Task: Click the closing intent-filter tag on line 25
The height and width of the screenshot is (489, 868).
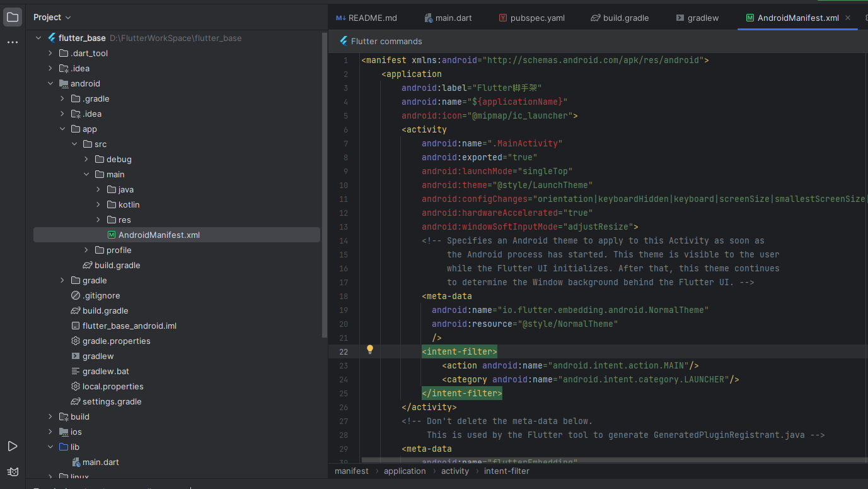Action: tap(462, 393)
